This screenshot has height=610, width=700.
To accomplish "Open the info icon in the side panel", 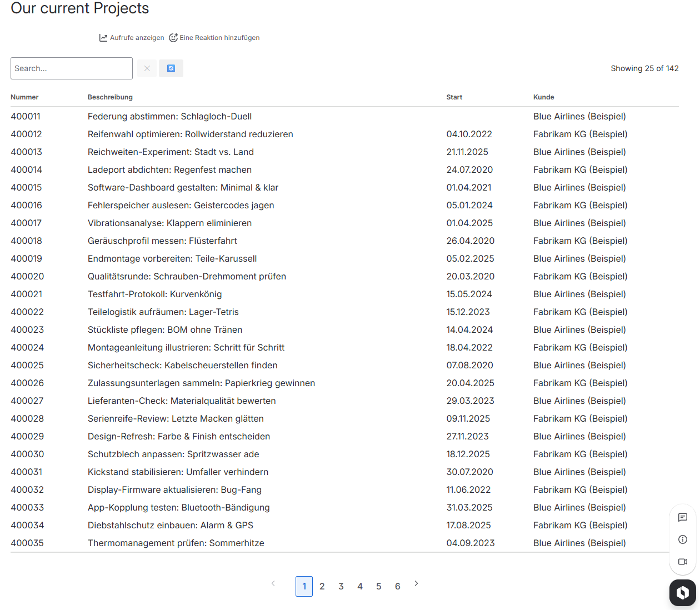I will tap(683, 539).
